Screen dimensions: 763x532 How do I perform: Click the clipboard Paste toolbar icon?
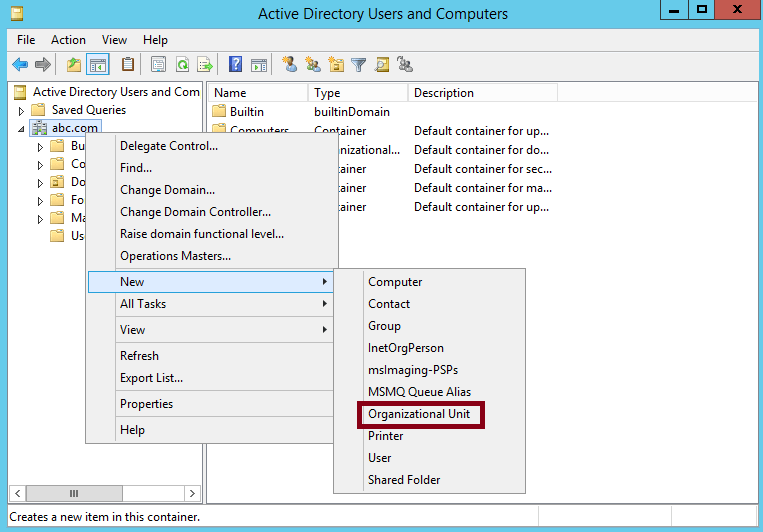[x=128, y=64]
